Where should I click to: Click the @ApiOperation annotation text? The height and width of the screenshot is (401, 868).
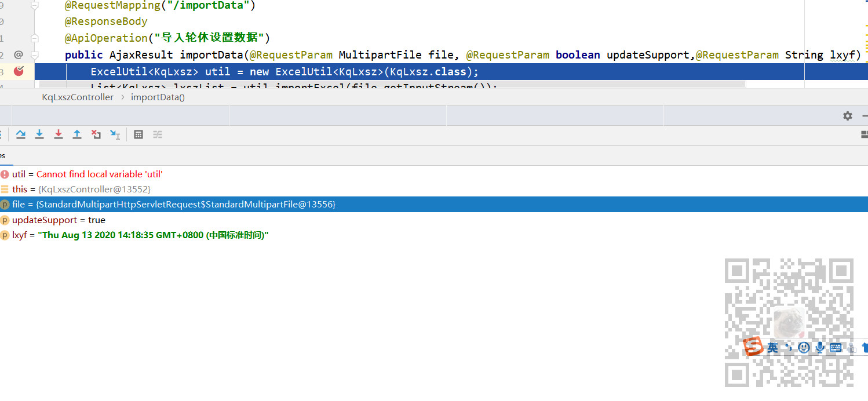click(x=106, y=38)
